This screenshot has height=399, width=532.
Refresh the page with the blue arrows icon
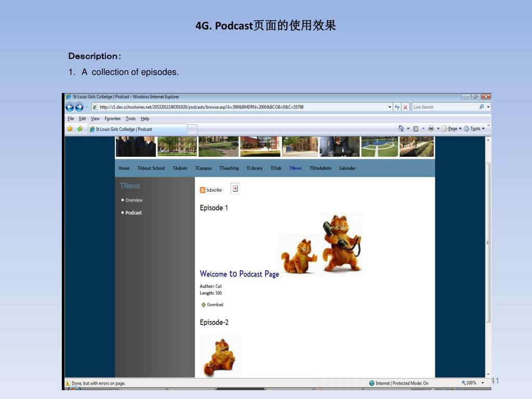pyautogui.click(x=397, y=107)
